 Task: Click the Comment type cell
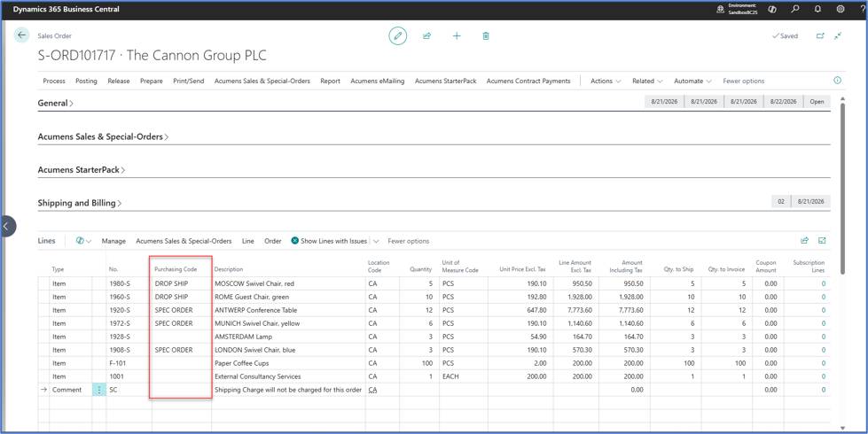coord(71,390)
